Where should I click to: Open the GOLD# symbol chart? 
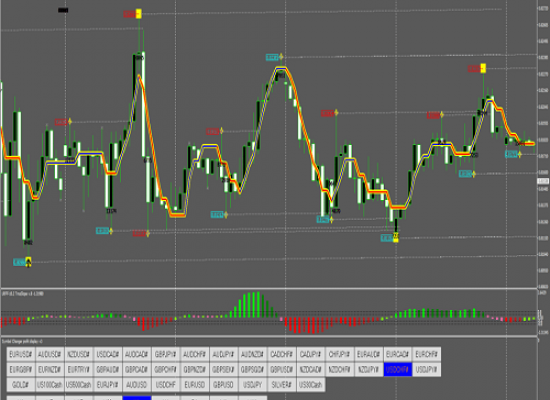click(21, 385)
